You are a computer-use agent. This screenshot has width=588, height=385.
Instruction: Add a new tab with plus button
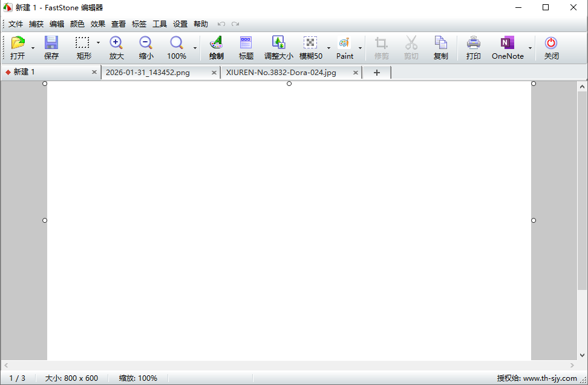pos(376,73)
